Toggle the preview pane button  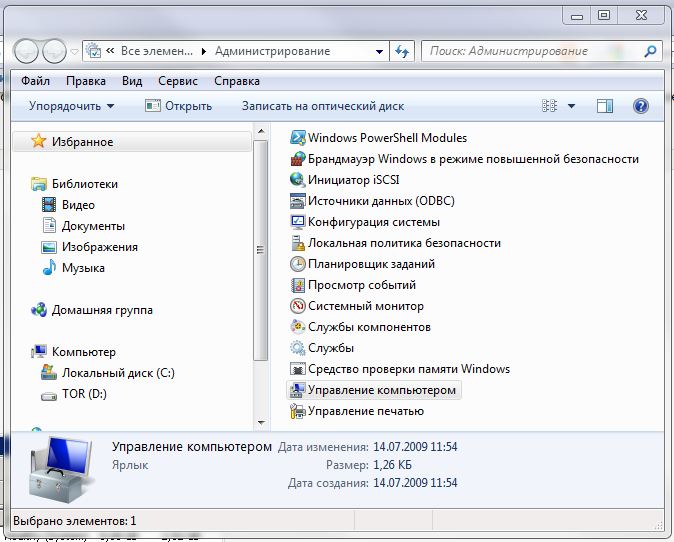tap(604, 106)
